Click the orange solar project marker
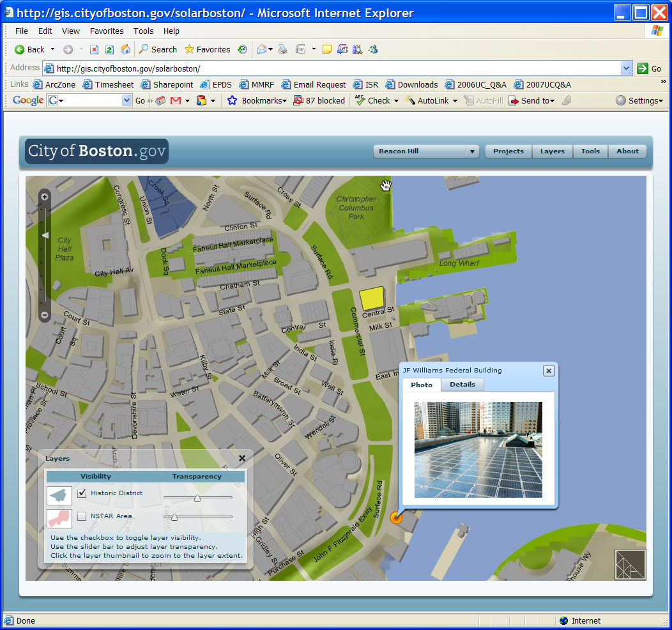This screenshot has height=630, width=672. (396, 518)
